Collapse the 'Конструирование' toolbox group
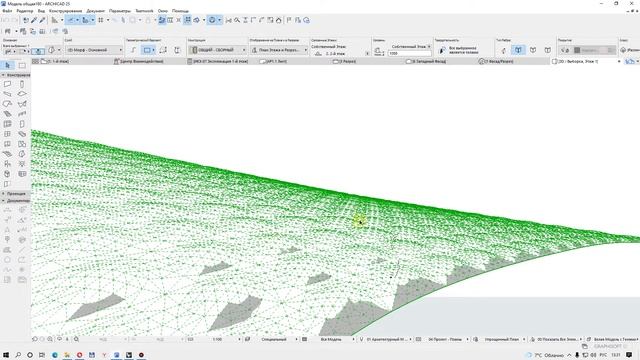 (16, 75)
